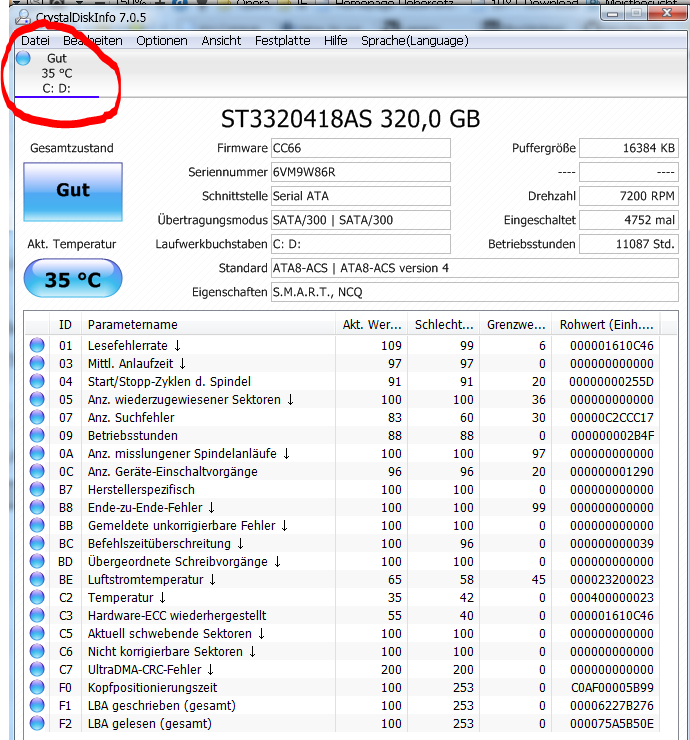Click status orb for Geräte-Einschaltvorgänge row
The height and width of the screenshot is (740, 690).
point(37,471)
